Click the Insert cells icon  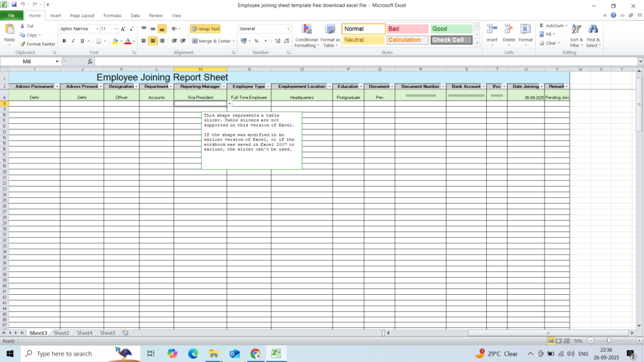(x=492, y=30)
